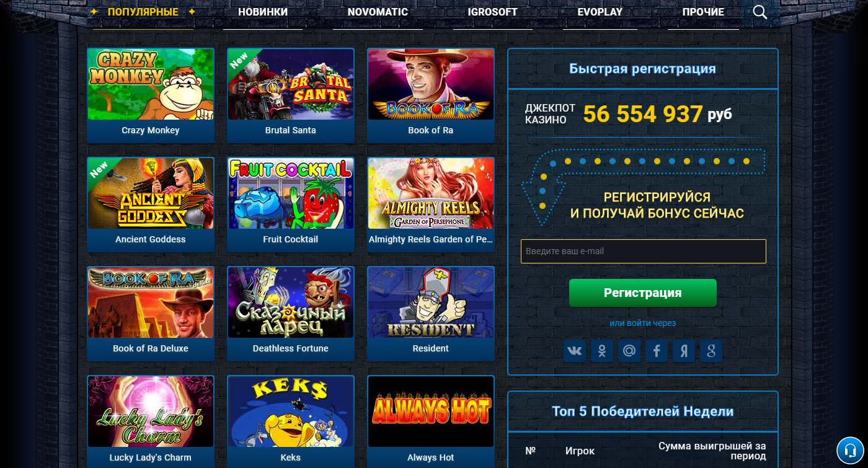
Task: Log in via Mail.ru @ icon
Action: (629, 351)
